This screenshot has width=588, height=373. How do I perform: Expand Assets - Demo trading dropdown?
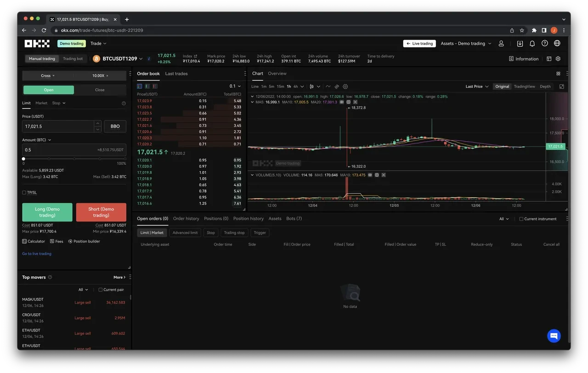click(466, 43)
